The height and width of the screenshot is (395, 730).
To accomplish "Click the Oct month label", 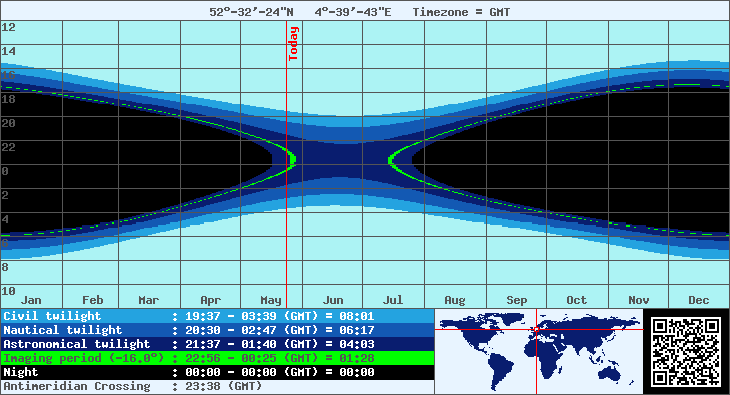I will pyautogui.click(x=576, y=300).
